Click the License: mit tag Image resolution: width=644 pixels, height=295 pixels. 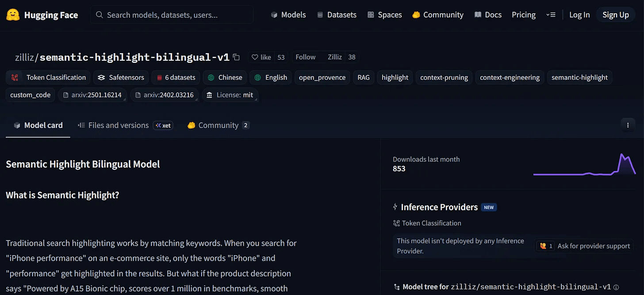click(230, 95)
